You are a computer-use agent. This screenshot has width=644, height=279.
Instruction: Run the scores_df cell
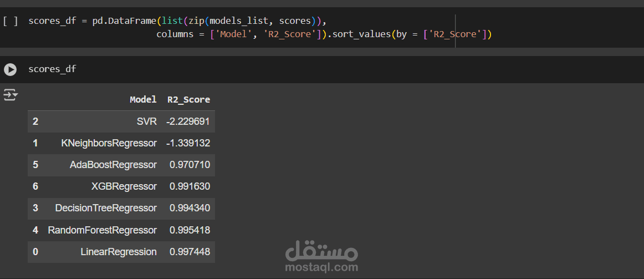point(11,69)
